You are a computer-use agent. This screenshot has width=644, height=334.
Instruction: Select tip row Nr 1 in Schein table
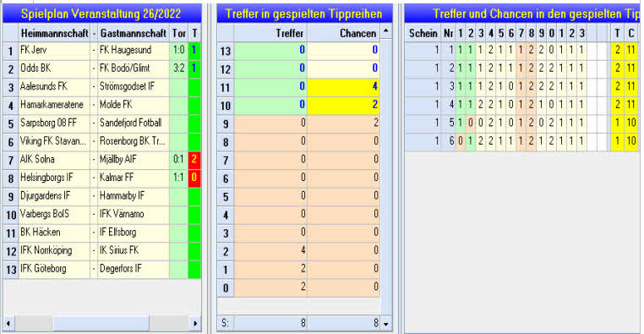point(521,50)
